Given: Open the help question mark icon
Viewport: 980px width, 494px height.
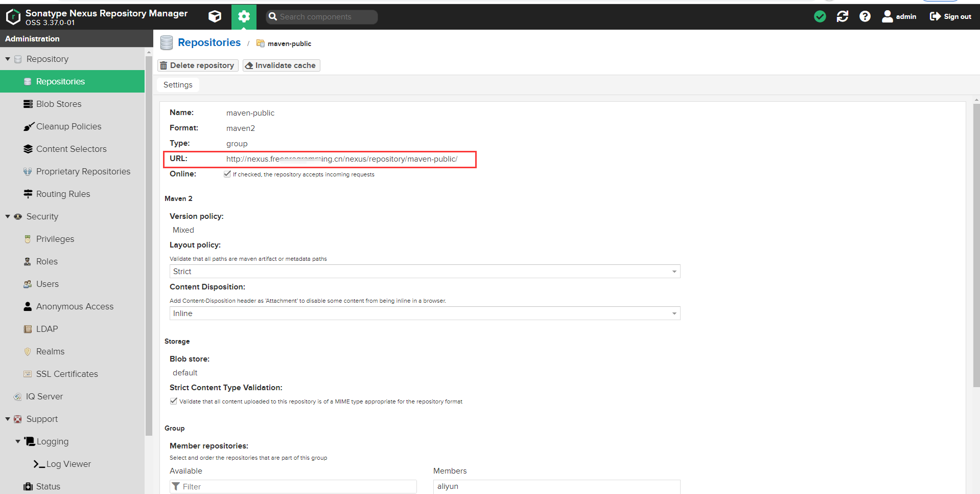Looking at the screenshot, I should (x=865, y=16).
